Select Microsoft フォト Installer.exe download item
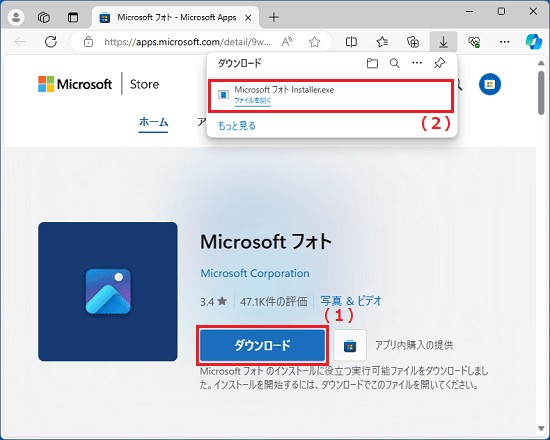Screen dimensions: 550x440 (331, 96)
